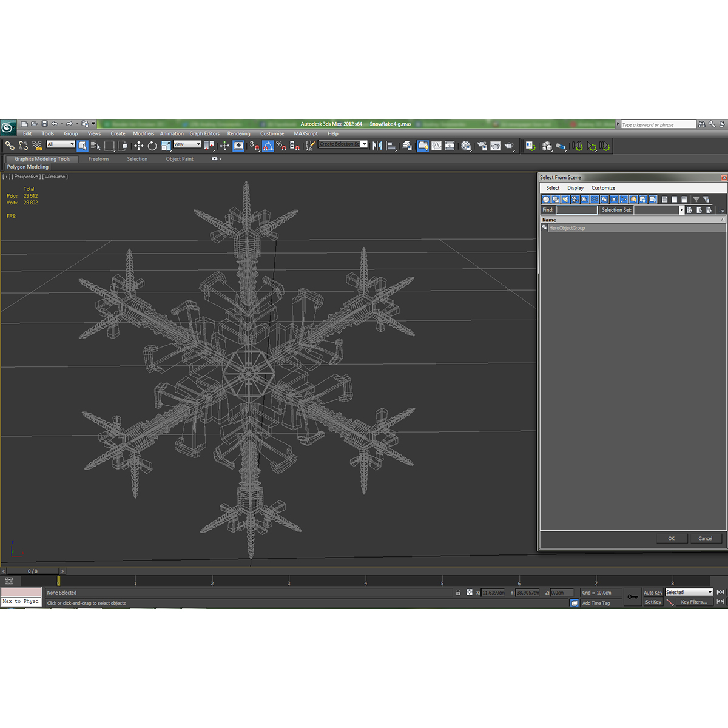Open the Curve Editor from the toolbar
The width and height of the screenshot is (728, 728).
click(436, 146)
